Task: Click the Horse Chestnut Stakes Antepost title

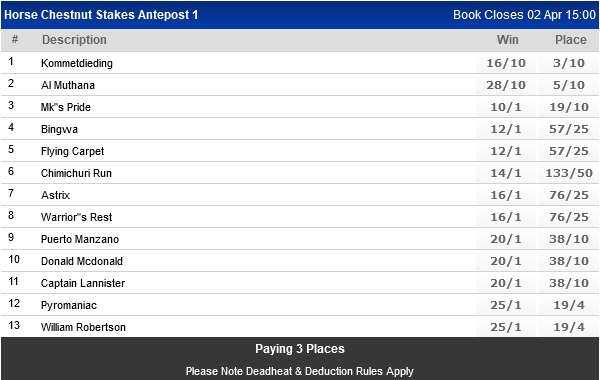Action: pyautogui.click(x=101, y=15)
